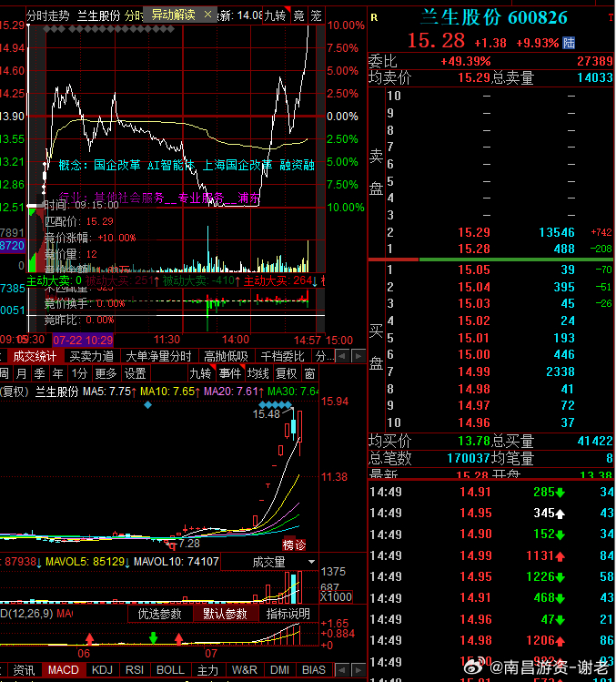Screen dimensions: 616x682
Task: Click the green down-arrow signal on the MACD chart
Action: point(153,638)
